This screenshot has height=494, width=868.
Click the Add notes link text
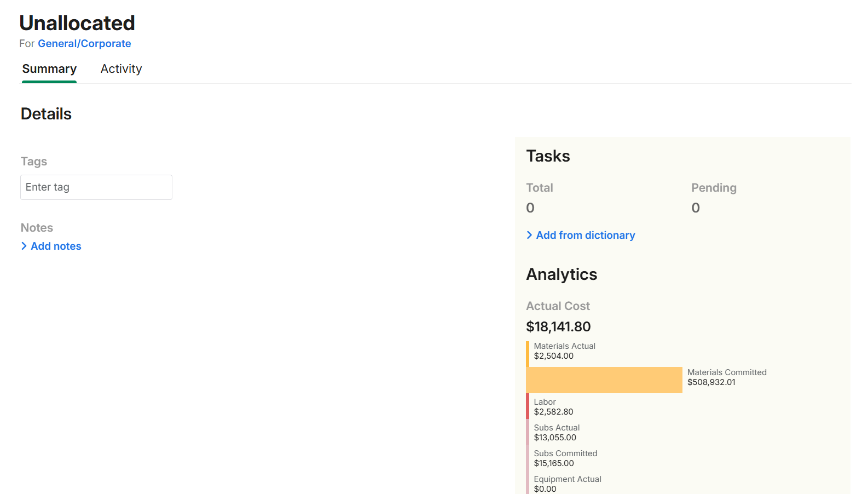(x=56, y=246)
